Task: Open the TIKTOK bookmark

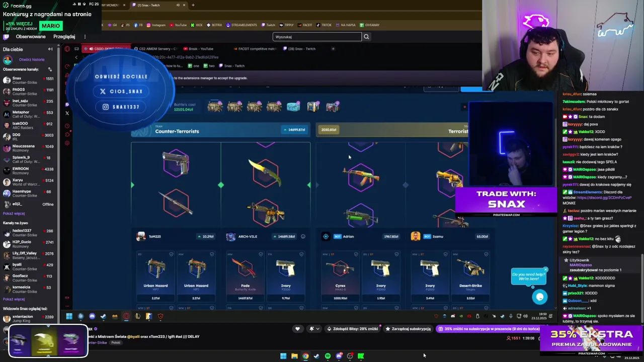Action: 324,25
